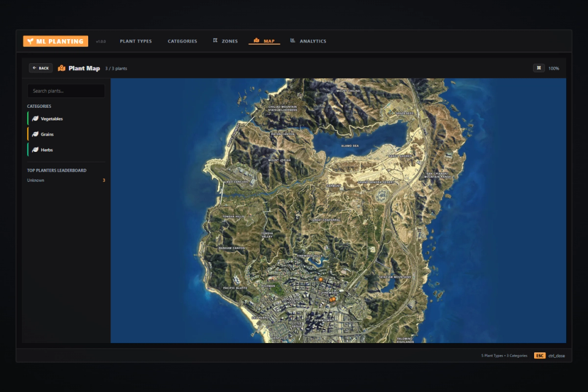Click the v1.0.0 version label
588x392 pixels.
[101, 42]
